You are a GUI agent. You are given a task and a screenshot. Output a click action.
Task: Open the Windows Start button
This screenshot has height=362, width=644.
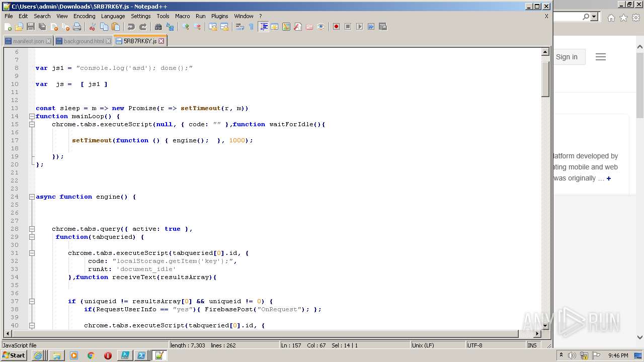pyautogui.click(x=14, y=355)
